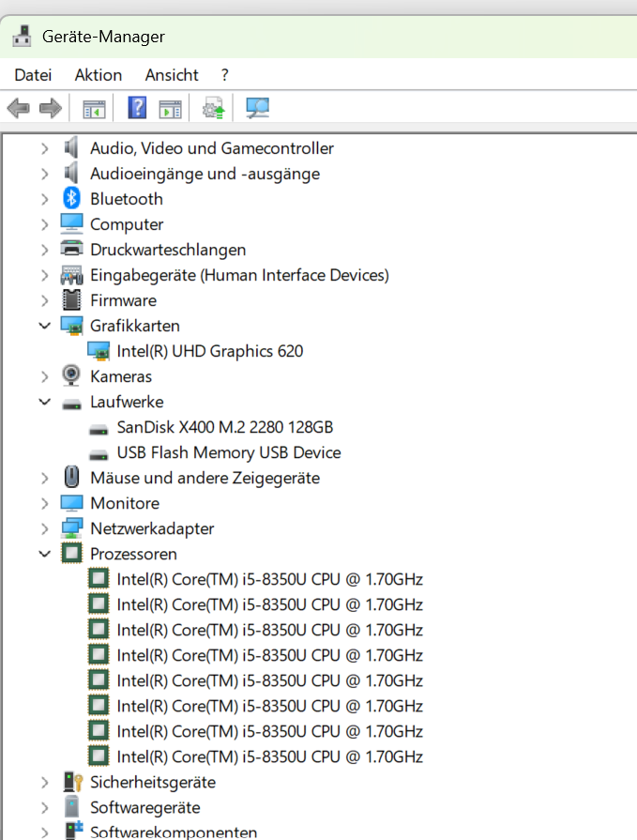This screenshot has height=840, width=637.
Task: Select the Softwaregeräte icon
Action: point(71,807)
